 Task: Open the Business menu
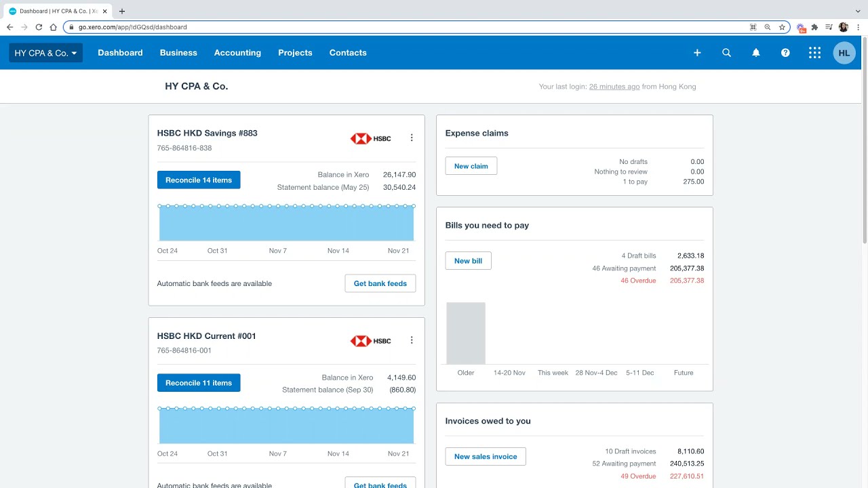coord(178,53)
